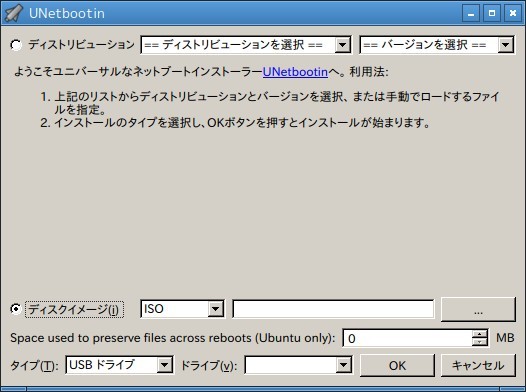Click the persistent space MB value field

[x=407, y=338]
